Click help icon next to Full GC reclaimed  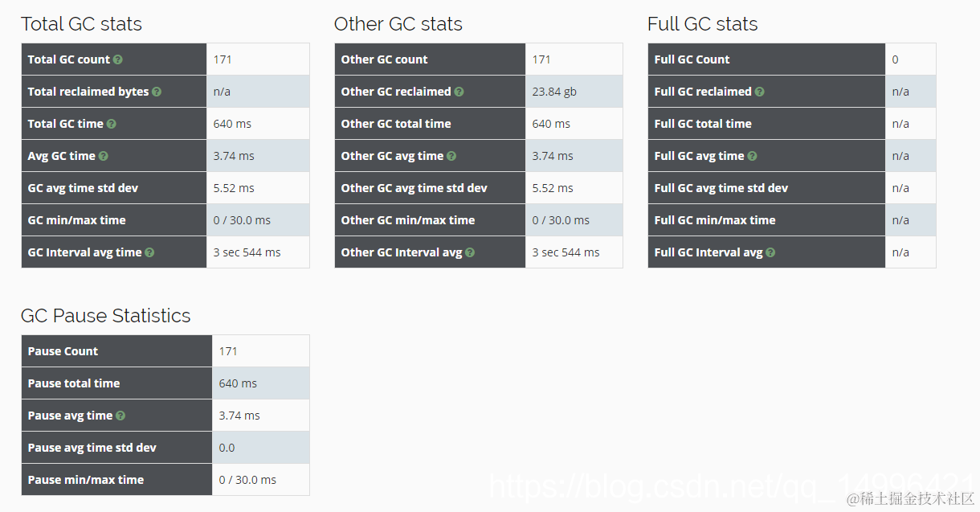759,92
